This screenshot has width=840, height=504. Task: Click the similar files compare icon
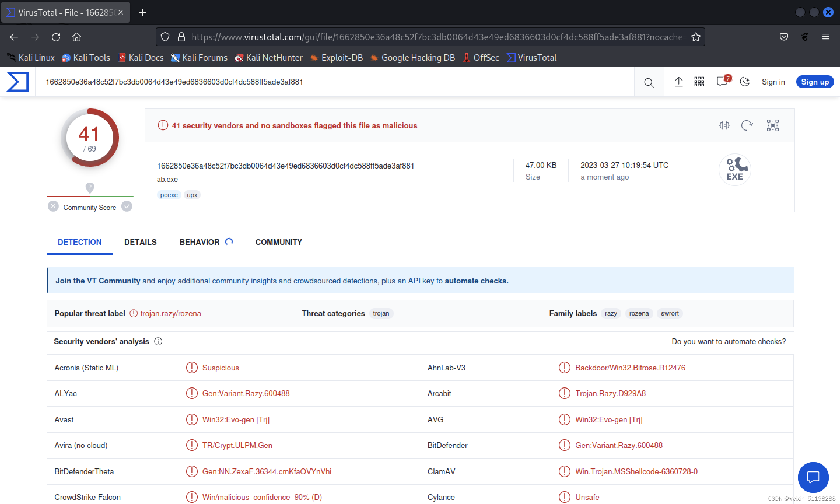(724, 125)
